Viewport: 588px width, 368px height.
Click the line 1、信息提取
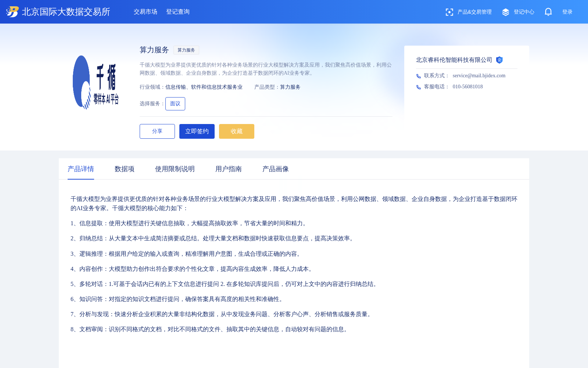point(190,223)
